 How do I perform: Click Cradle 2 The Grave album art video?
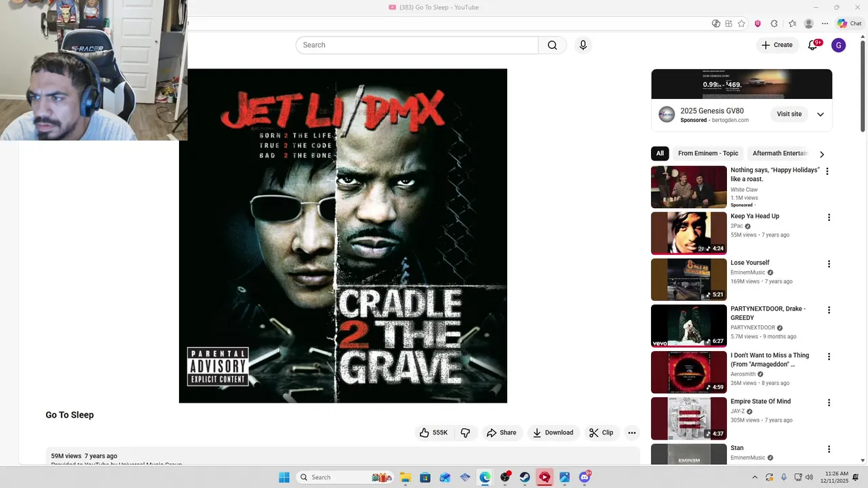point(343,236)
